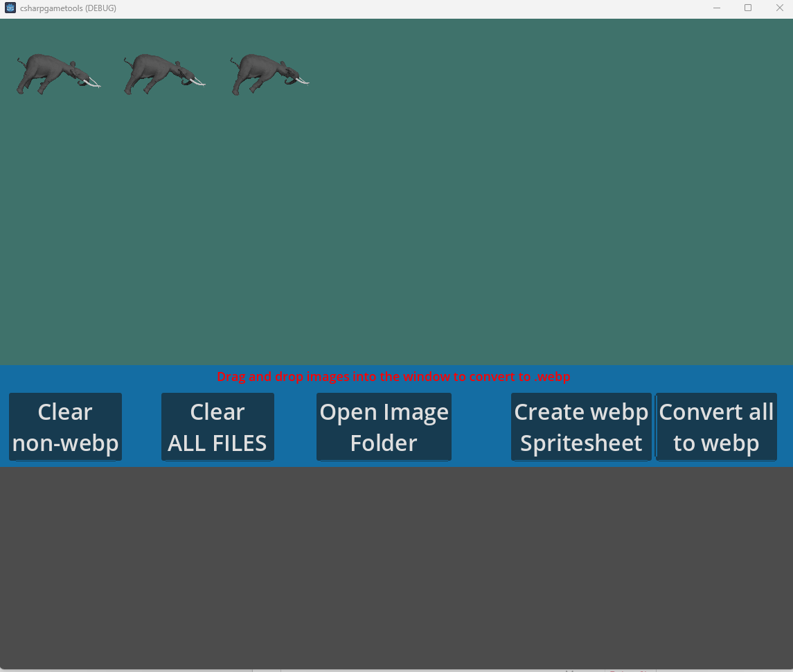This screenshot has width=793, height=672.
Task: Minimize the csharpgametools window
Action: pyautogui.click(x=716, y=8)
